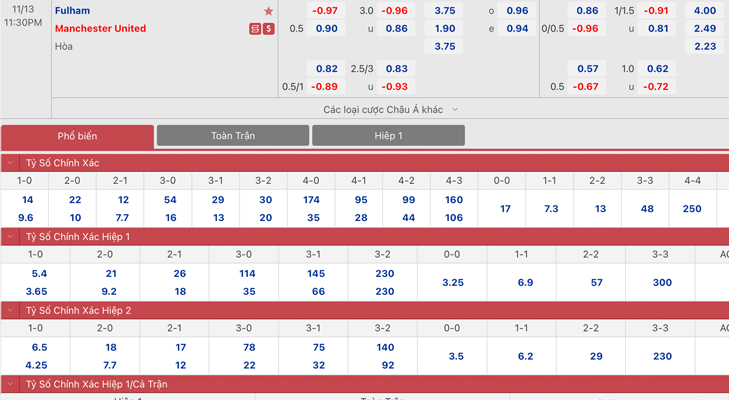Screen dimensions: 729x400
Task: Pick first-half 0.5 handicap odds -0.67
Action: coord(586,87)
